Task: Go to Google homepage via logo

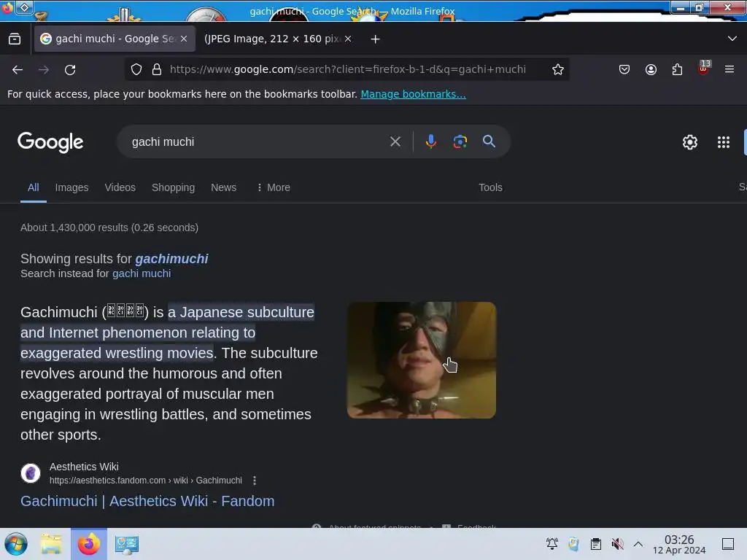Action: click(x=50, y=142)
